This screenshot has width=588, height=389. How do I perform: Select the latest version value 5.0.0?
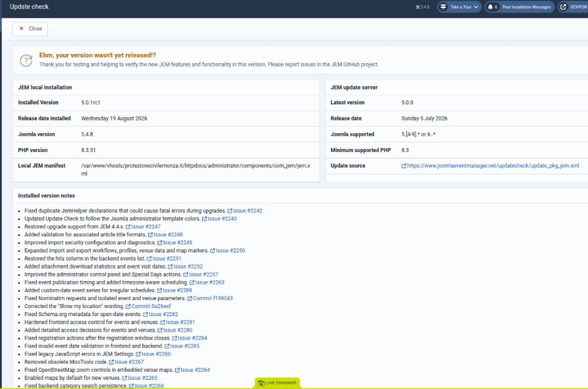click(x=407, y=103)
